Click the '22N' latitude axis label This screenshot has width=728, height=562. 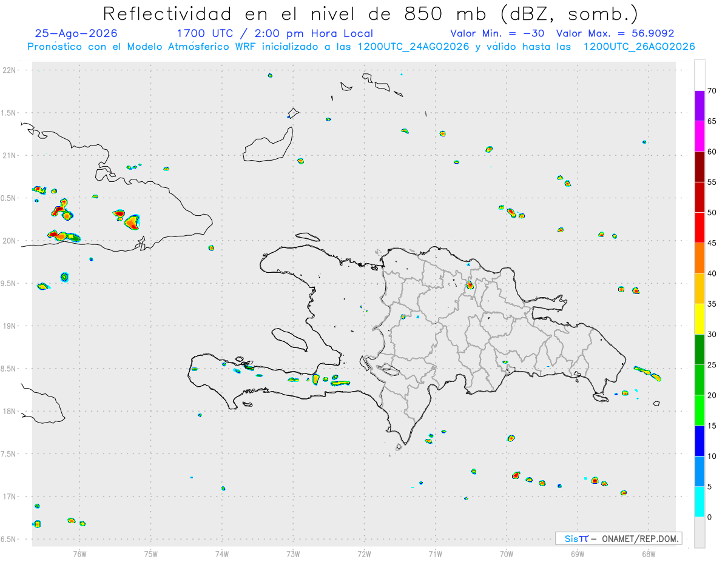click(x=10, y=70)
